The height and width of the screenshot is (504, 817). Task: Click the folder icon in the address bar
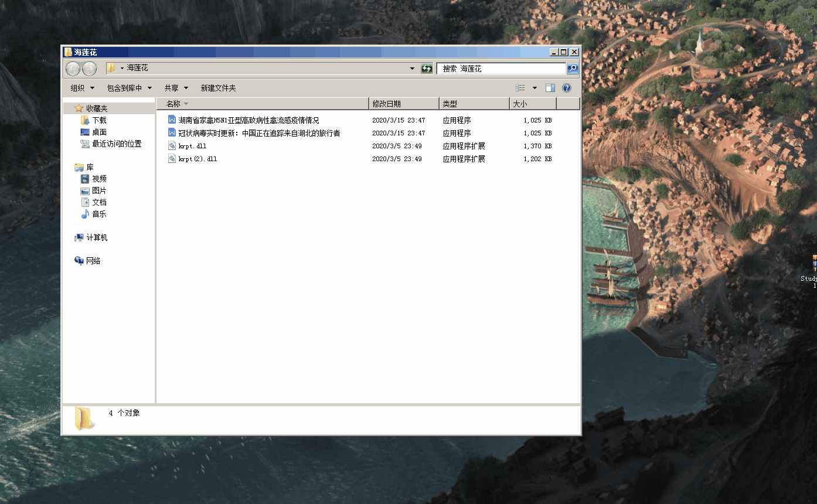pos(110,68)
